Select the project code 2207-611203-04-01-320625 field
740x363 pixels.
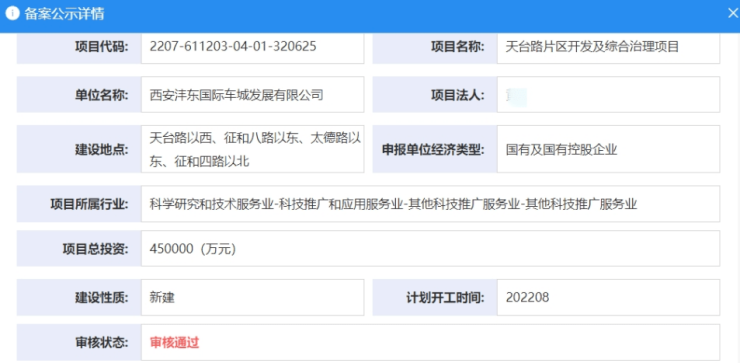pos(252,47)
